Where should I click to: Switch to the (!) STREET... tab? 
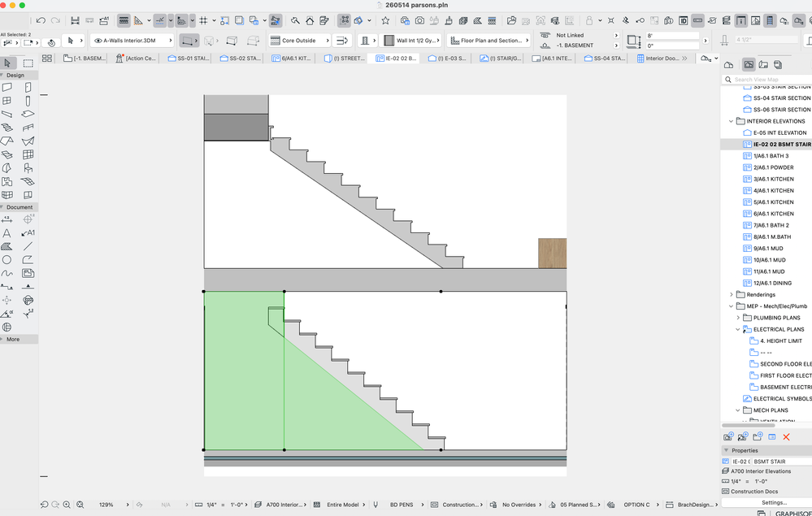pyautogui.click(x=345, y=59)
